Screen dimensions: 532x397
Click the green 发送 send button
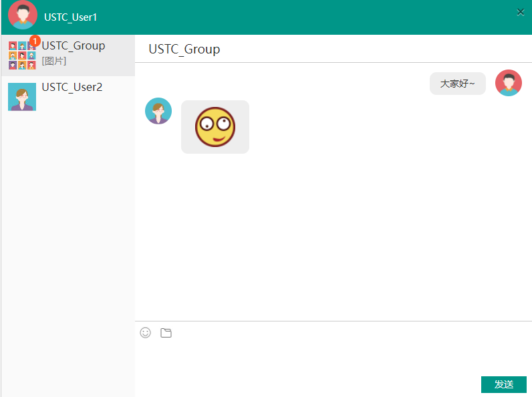(x=503, y=384)
